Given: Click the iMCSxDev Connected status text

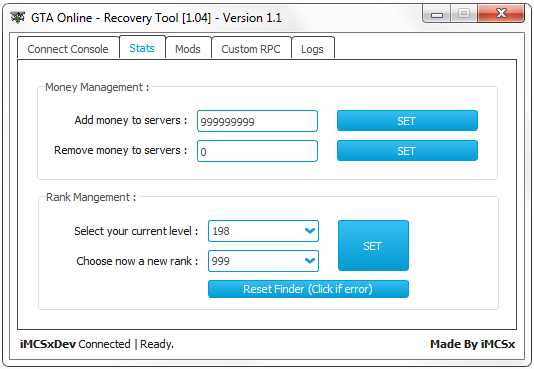Looking at the screenshot, I should coord(75,344).
